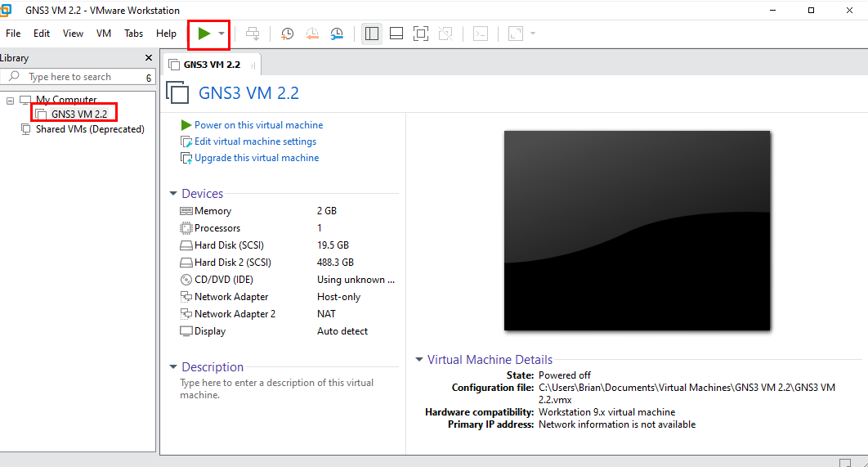868x467 pixels.
Task: Take a snapshot with the clock-plus icon
Action: point(287,34)
